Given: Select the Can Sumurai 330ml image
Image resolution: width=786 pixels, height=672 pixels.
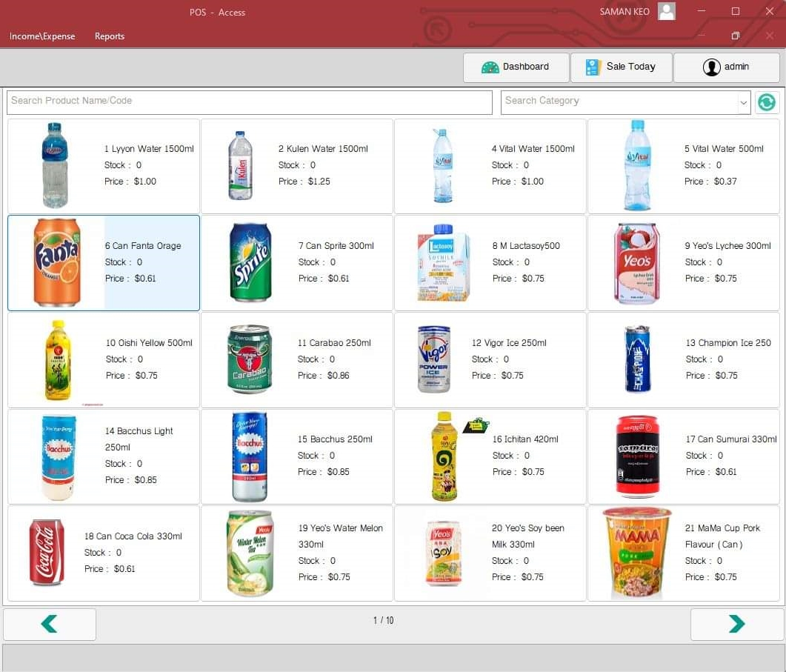Looking at the screenshot, I should click(x=637, y=456).
